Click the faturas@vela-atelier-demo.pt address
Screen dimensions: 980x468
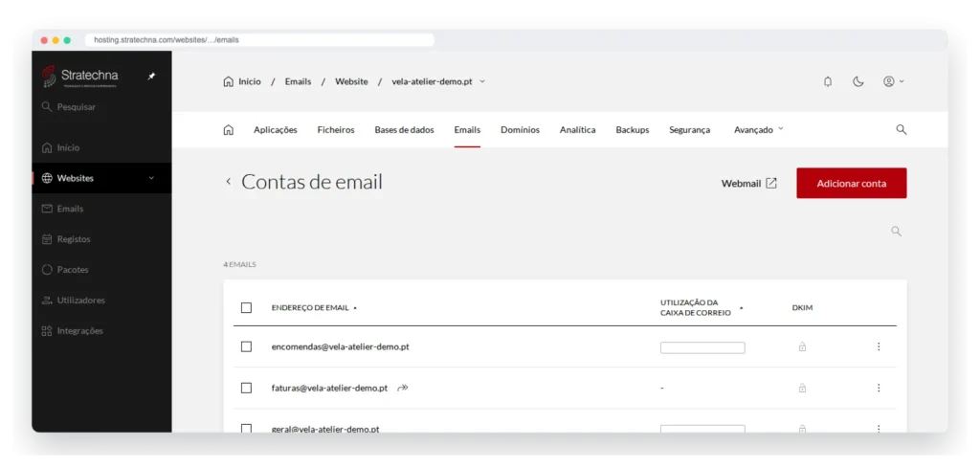[329, 388]
